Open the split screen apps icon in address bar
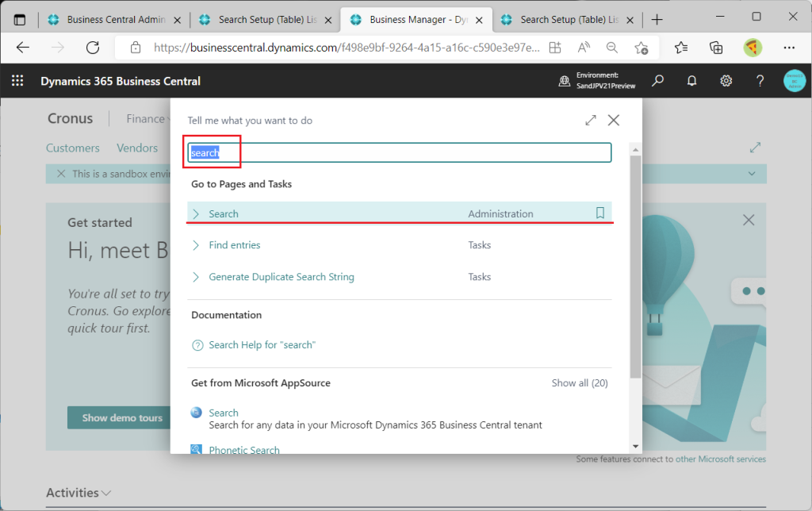 click(x=555, y=48)
